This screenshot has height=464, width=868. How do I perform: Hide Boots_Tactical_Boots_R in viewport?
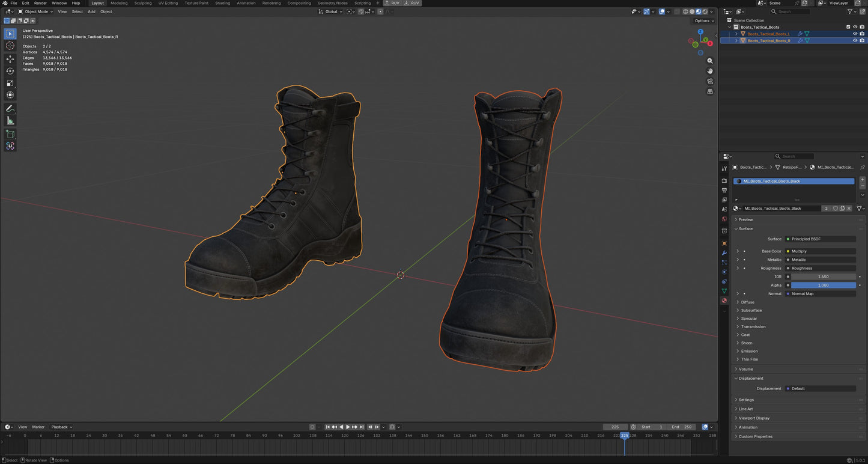(855, 41)
